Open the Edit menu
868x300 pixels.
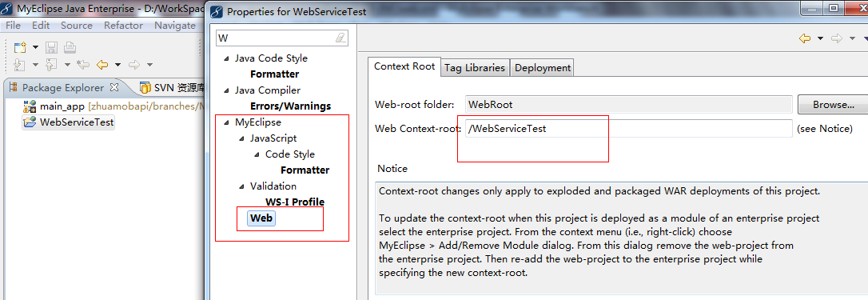(41, 26)
